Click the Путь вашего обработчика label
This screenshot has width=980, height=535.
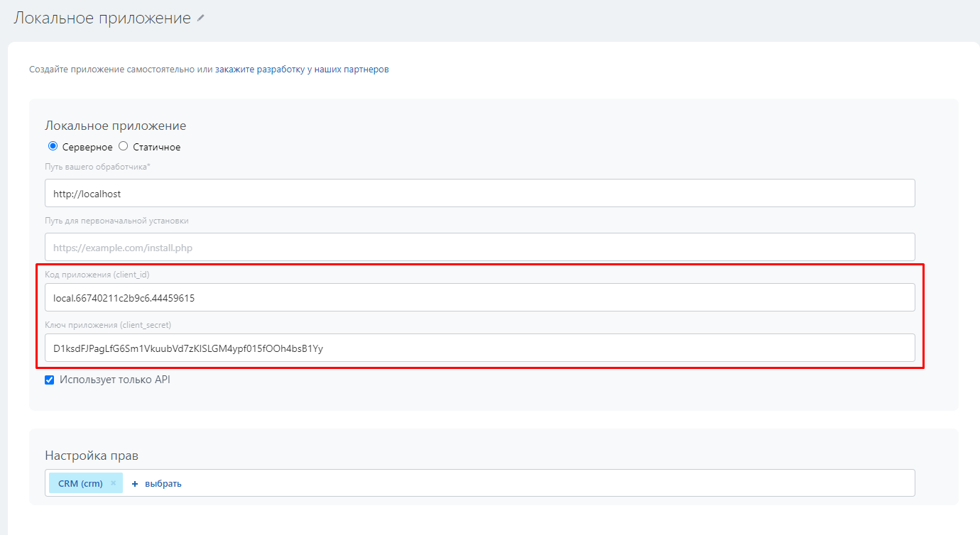97,167
